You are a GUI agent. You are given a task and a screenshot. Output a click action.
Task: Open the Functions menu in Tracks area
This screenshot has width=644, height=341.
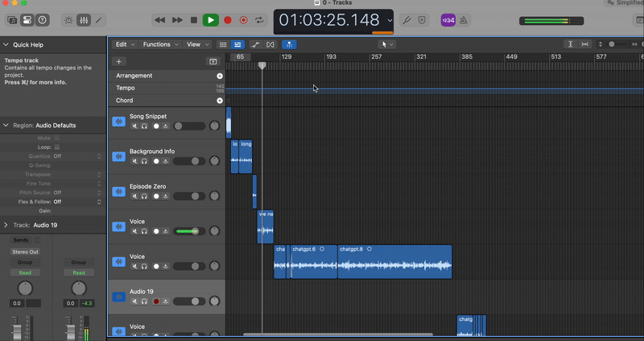click(160, 44)
